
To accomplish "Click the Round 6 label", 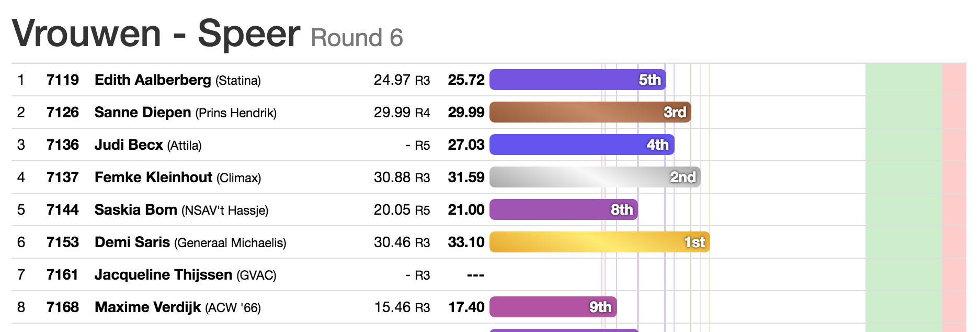I will click(357, 38).
